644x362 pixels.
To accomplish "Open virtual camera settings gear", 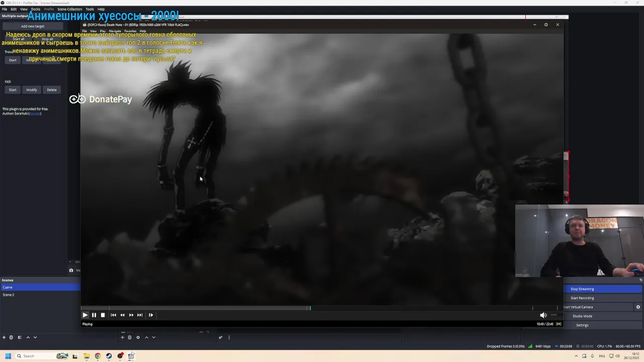I will pos(638,307).
